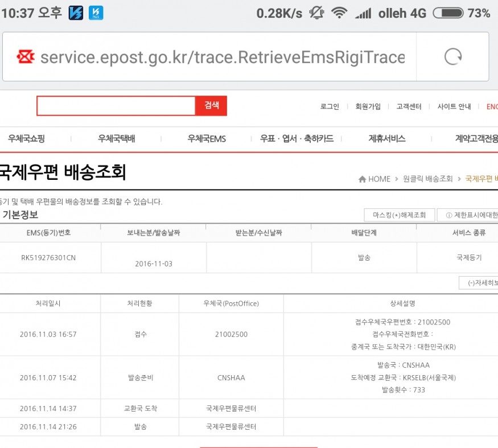Tap the first V3 notification icon
This screenshot has width=498, height=448.
click(76, 13)
